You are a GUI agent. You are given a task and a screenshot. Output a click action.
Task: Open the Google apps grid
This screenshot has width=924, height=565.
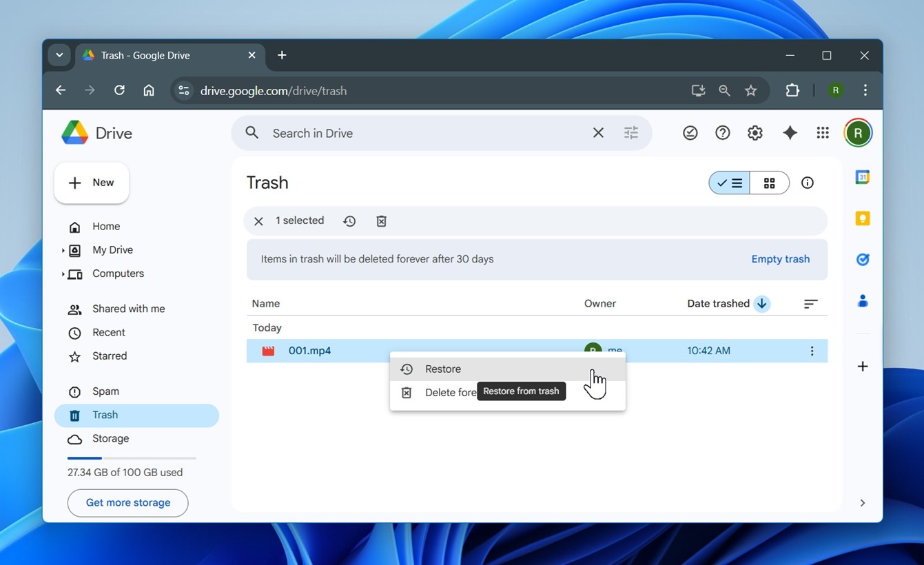823,133
